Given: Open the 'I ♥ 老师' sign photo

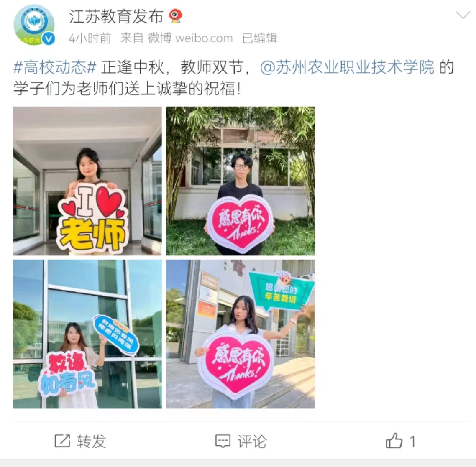Looking at the screenshot, I should (87, 181).
